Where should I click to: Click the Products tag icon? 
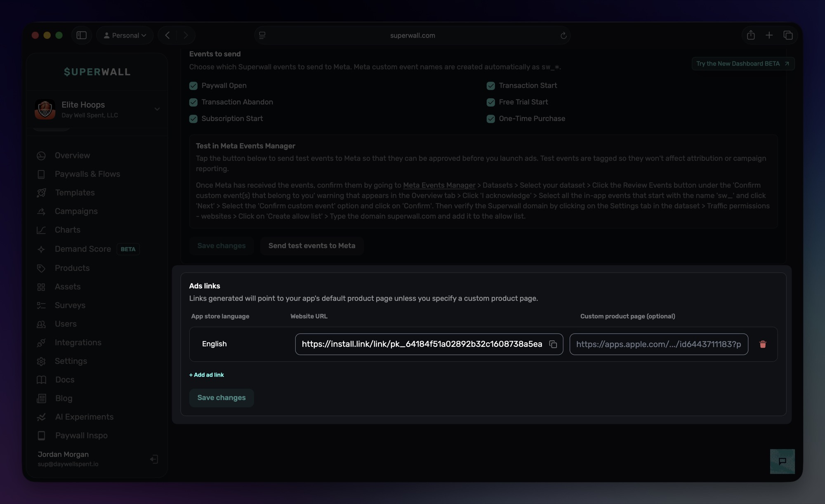(x=41, y=268)
